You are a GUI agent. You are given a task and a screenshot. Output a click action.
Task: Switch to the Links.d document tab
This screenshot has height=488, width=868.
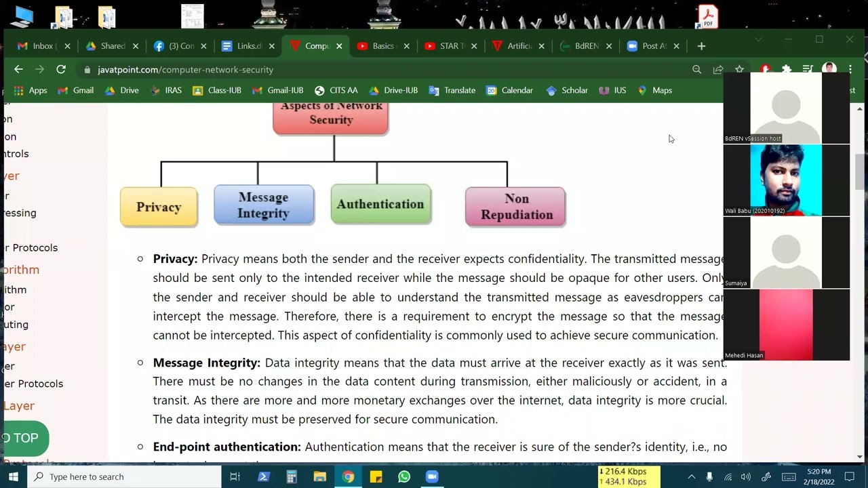(248, 46)
